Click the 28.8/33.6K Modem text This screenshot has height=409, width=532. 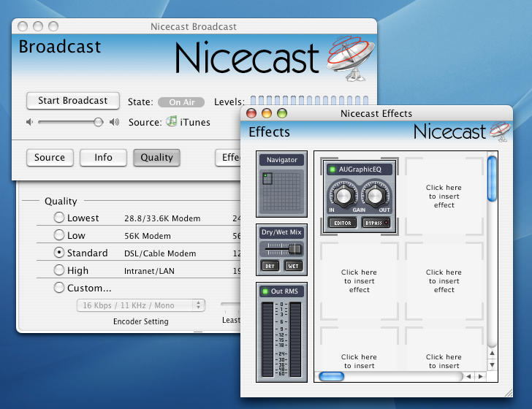(162, 218)
